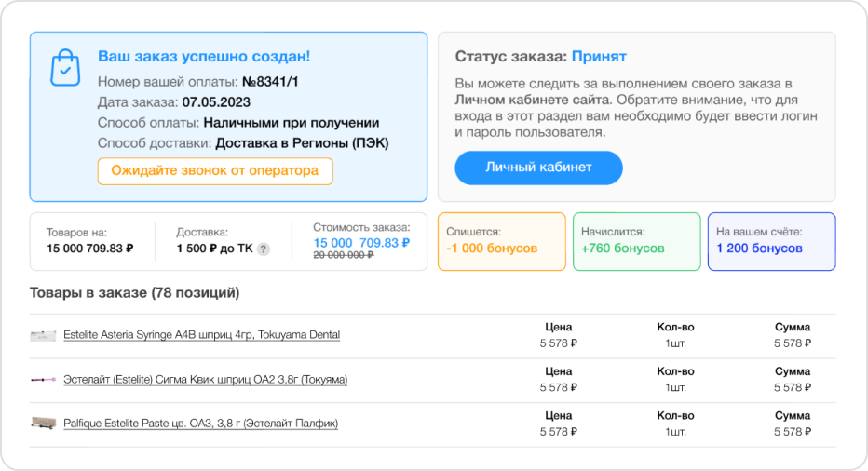Viewport: 868px width, 471px height.
Task: Open the Эстелайт Сигма Квик шприц OA2 link
Action: (206, 380)
